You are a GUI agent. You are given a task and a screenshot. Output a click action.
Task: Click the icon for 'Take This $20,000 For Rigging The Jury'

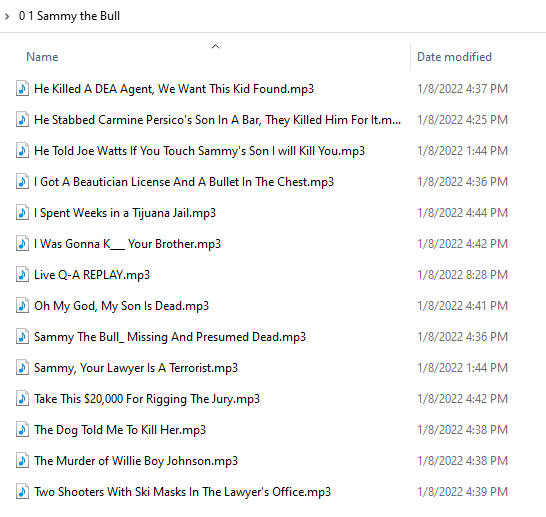pyautogui.click(x=22, y=398)
